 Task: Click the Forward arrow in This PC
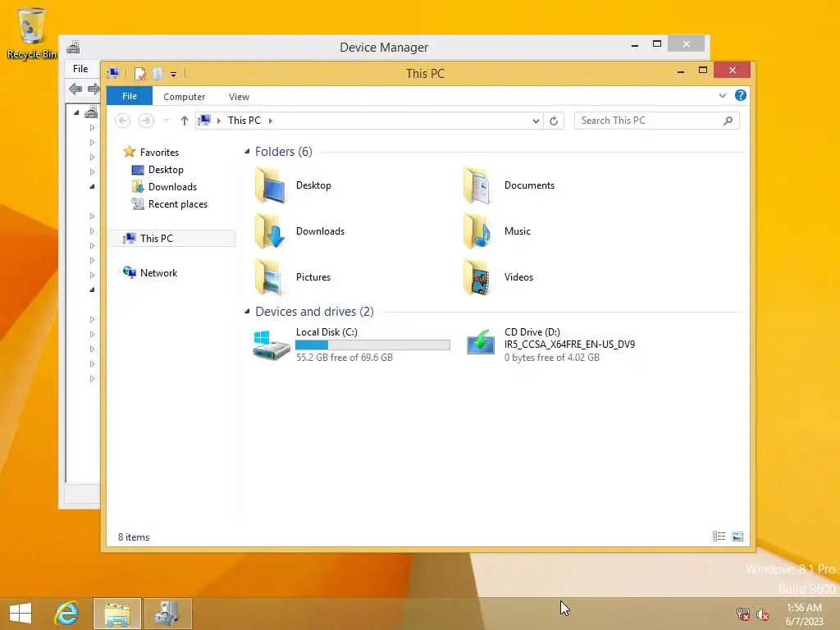(x=146, y=121)
